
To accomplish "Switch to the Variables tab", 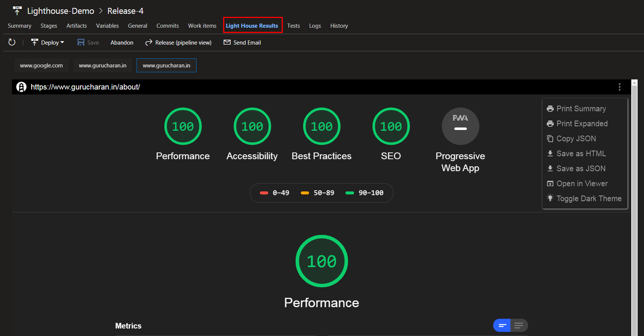I will click(107, 25).
